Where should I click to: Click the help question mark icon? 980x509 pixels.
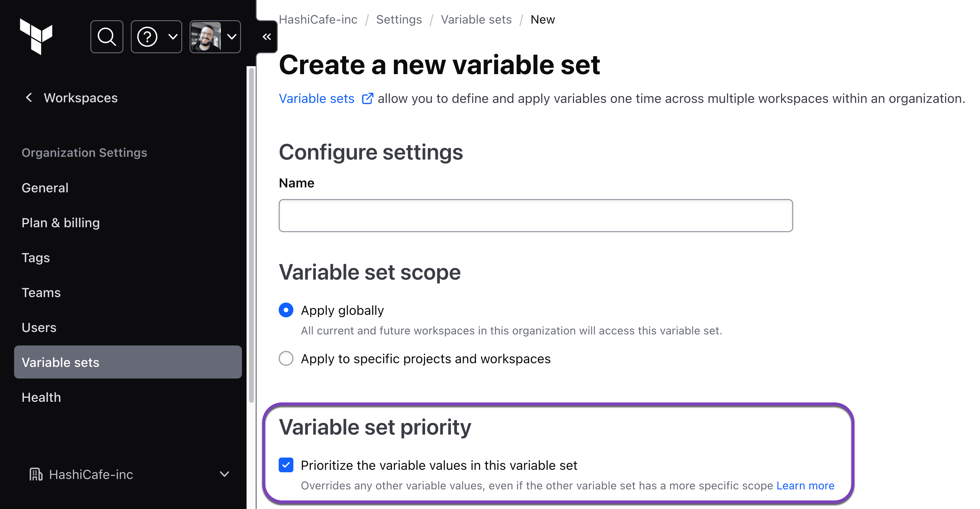148,36
